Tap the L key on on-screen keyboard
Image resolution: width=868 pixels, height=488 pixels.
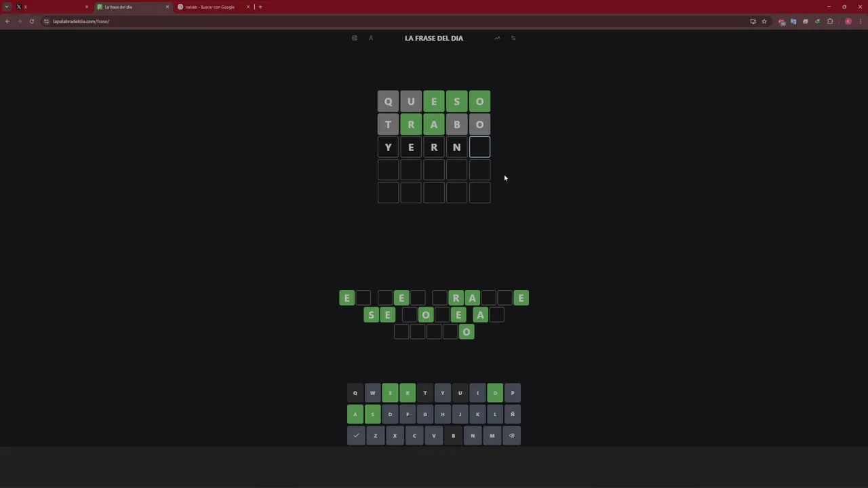pos(495,414)
